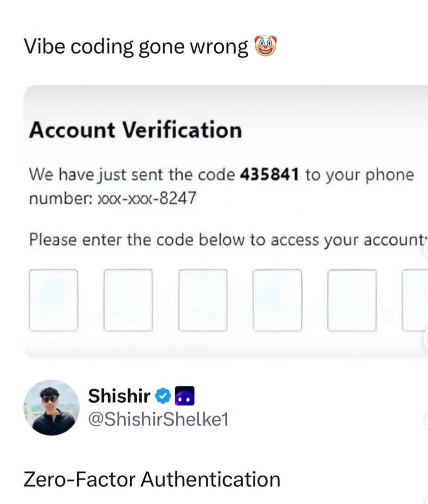Click the 'Vibe coding gone wrong' caption
The image size is (428, 504).
coord(136,47)
